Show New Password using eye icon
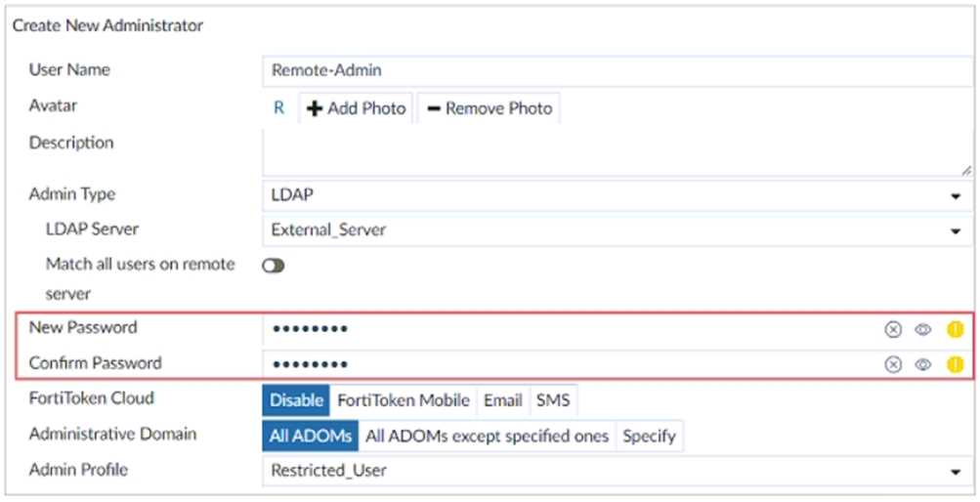 coord(922,330)
